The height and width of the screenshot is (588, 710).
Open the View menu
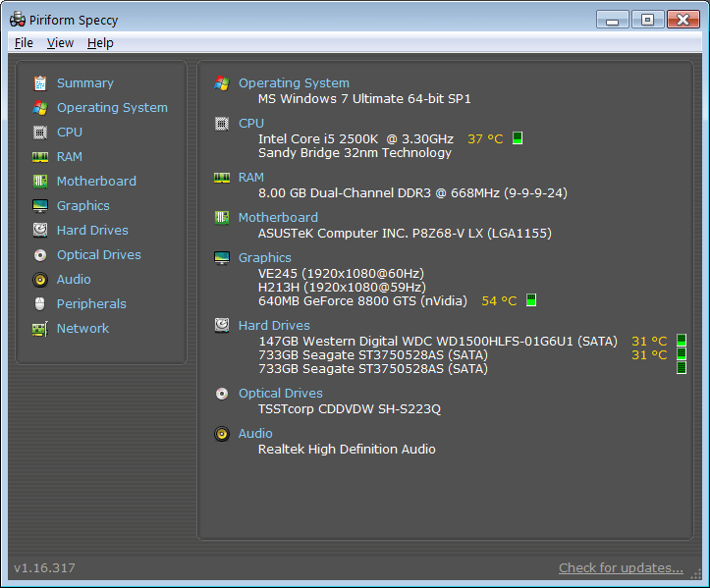pos(60,43)
